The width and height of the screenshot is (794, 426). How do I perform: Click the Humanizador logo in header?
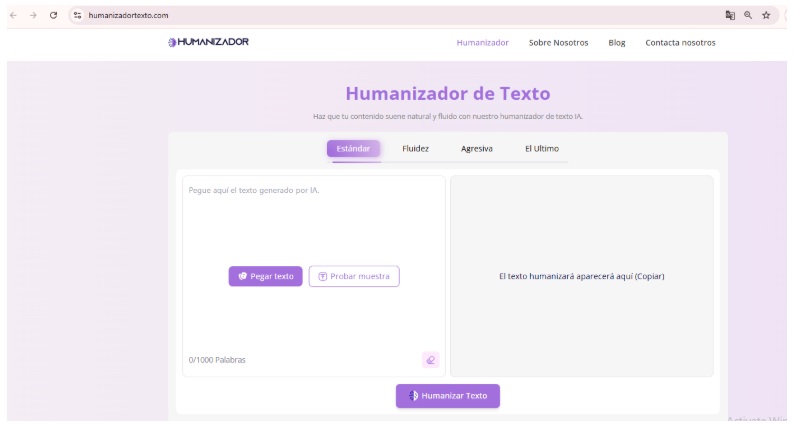point(208,42)
